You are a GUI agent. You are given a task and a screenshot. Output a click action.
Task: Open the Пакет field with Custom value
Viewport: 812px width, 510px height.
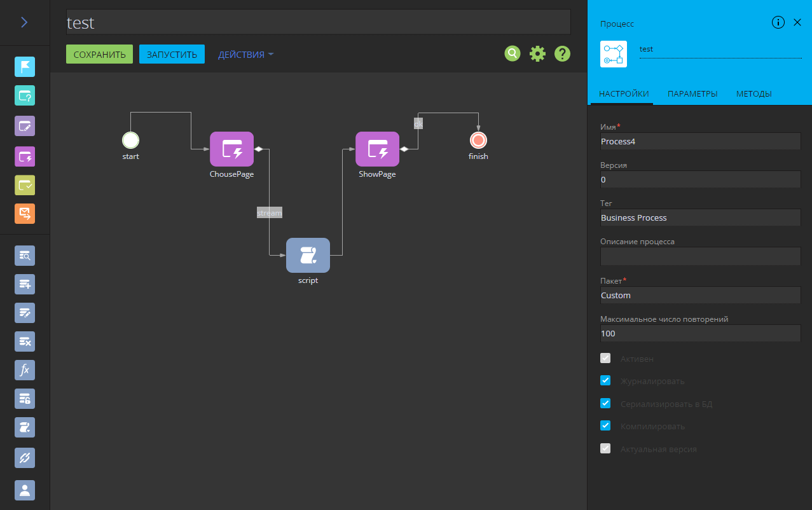pos(699,295)
